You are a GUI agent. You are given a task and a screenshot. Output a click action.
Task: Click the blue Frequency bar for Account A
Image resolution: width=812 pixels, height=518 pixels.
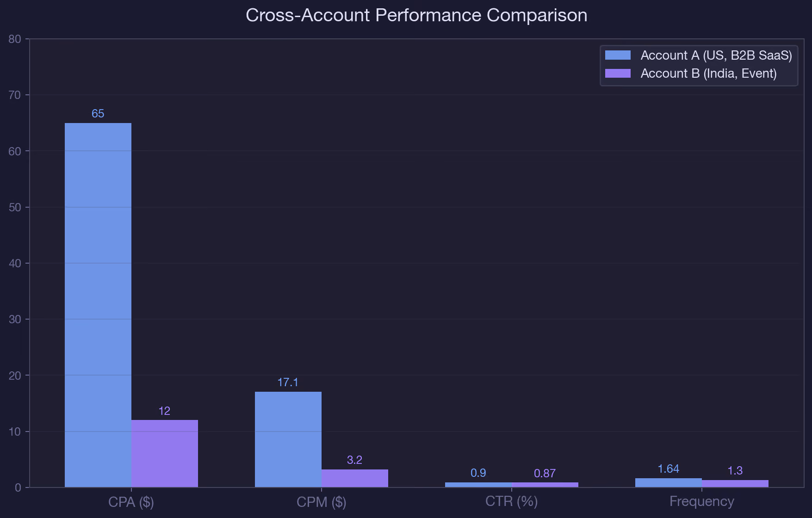(669, 482)
